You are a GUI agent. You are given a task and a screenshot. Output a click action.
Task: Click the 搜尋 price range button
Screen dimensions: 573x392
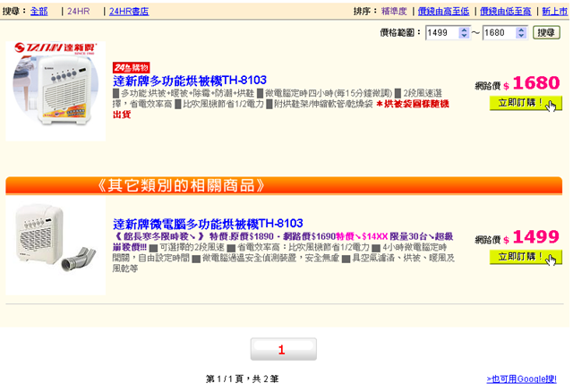point(546,32)
